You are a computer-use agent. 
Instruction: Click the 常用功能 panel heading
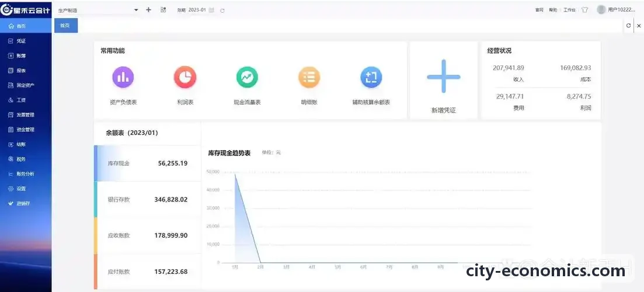point(113,51)
